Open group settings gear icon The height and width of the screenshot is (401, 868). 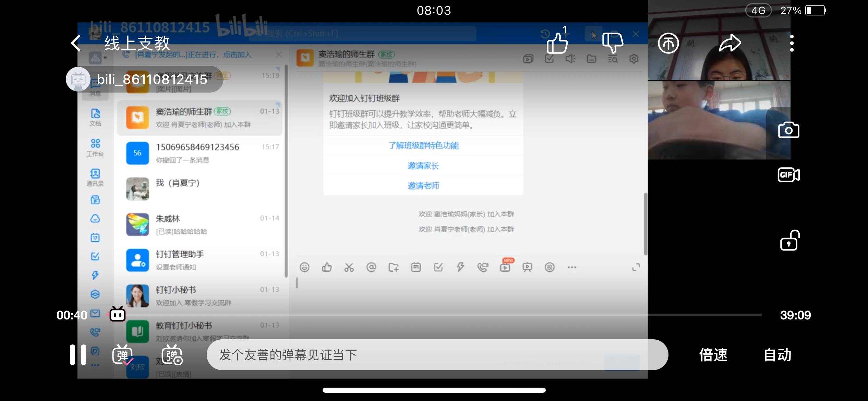point(634,59)
